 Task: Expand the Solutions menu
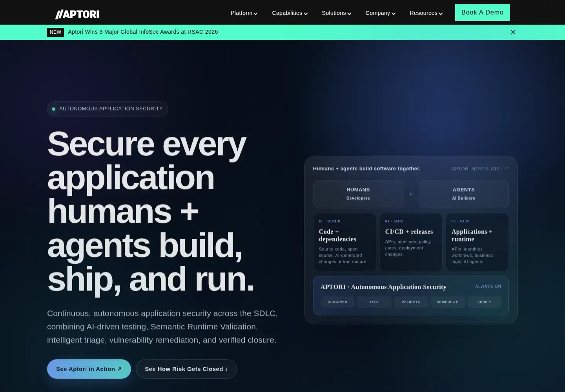(x=337, y=13)
